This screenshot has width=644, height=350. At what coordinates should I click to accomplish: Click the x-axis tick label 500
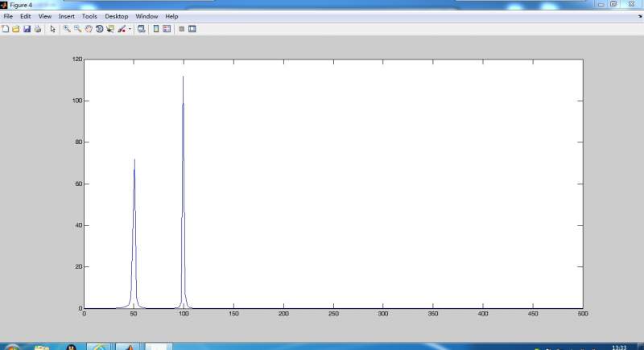click(582, 314)
